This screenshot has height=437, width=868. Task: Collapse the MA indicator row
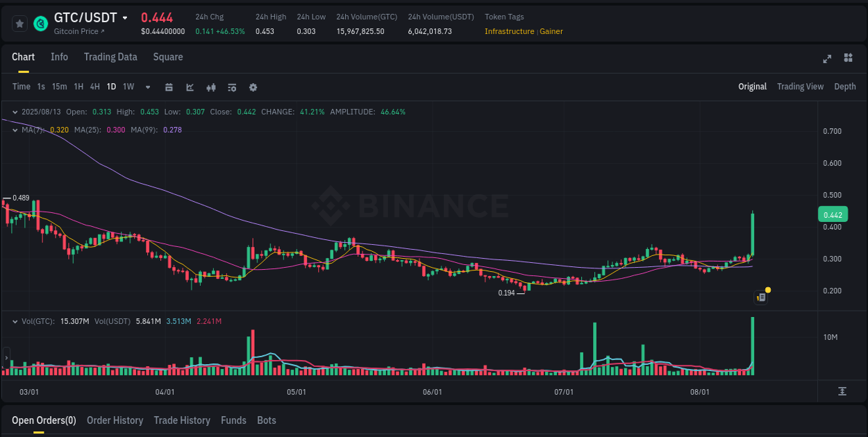click(15, 129)
